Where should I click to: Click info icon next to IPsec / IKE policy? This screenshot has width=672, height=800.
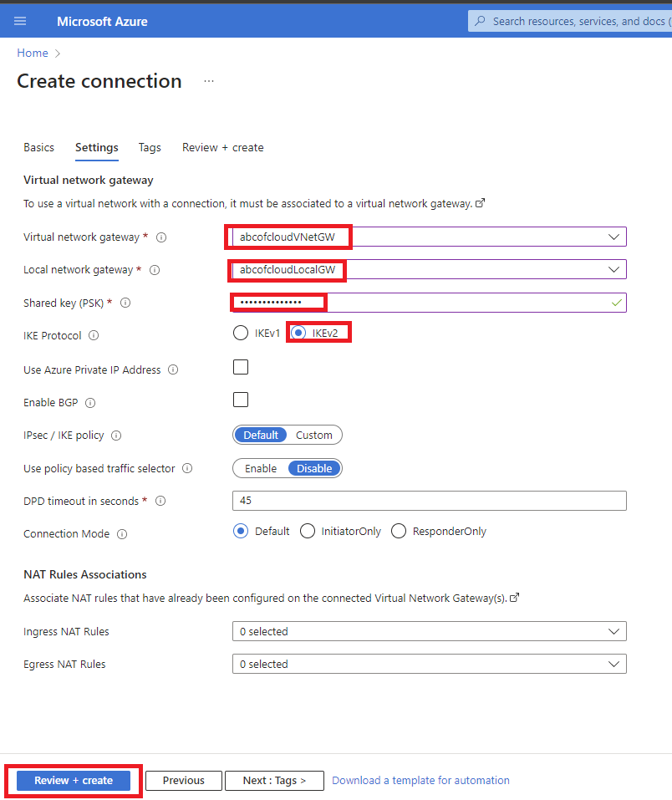click(x=116, y=436)
